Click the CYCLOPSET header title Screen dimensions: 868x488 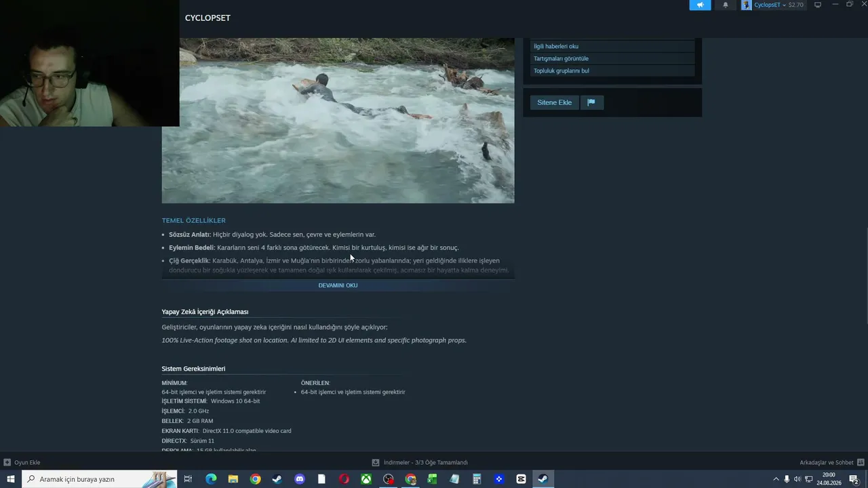(x=208, y=18)
